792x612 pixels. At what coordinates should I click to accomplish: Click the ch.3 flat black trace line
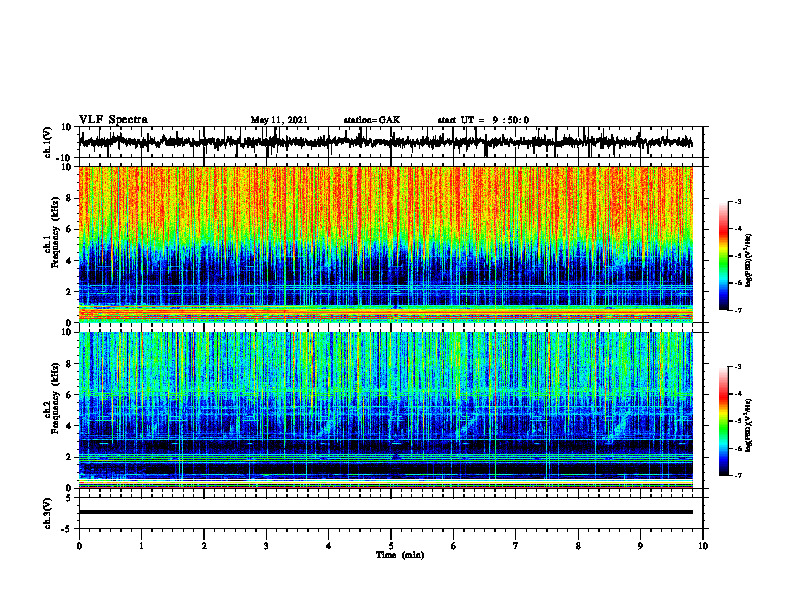click(x=386, y=512)
